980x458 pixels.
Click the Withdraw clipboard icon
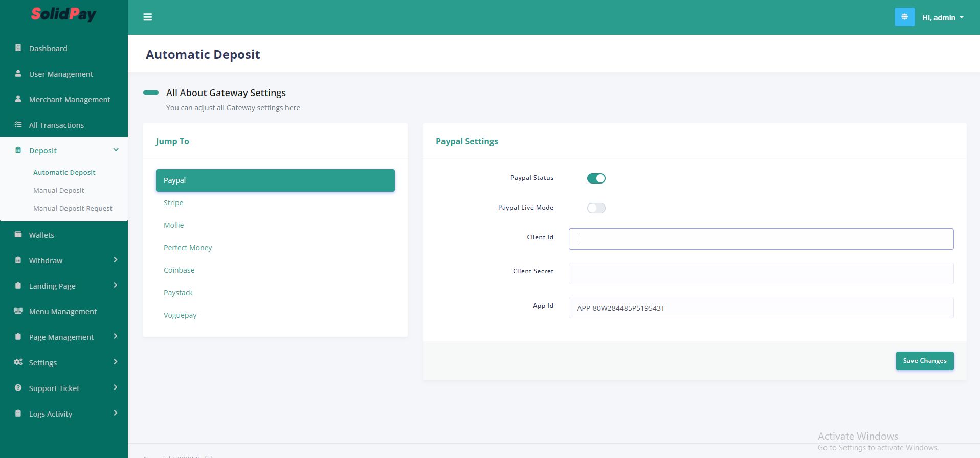pyautogui.click(x=18, y=260)
